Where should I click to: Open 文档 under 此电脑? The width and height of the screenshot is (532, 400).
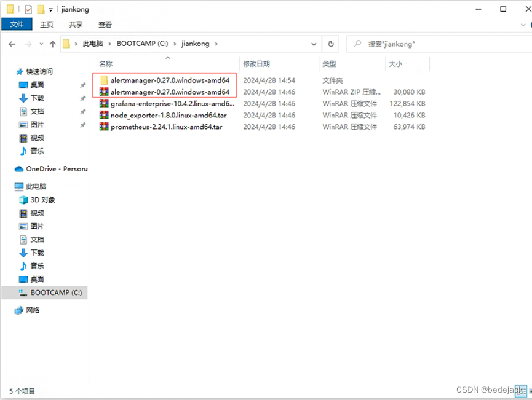point(37,239)
